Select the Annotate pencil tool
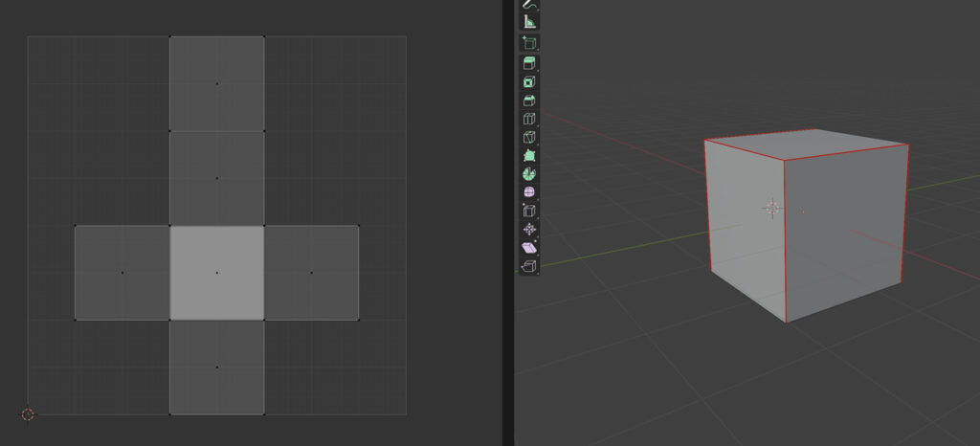The image size is (980, 446). [529, 5]
